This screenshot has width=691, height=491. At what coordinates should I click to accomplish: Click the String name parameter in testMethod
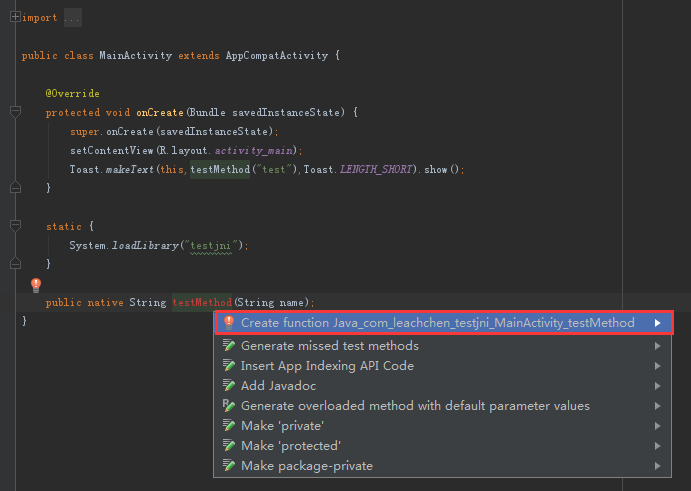(x=271, y=302)
